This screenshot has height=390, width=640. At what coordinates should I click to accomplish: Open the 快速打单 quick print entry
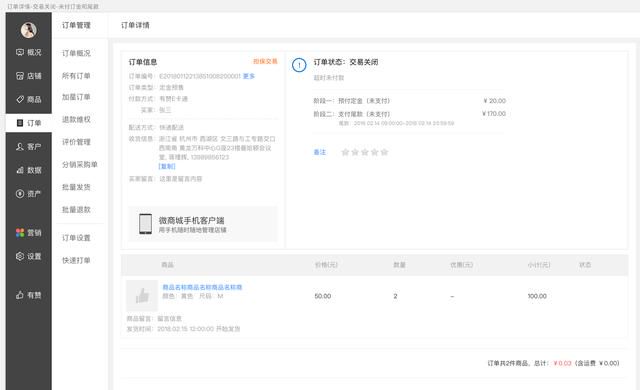tap(76, 260)
